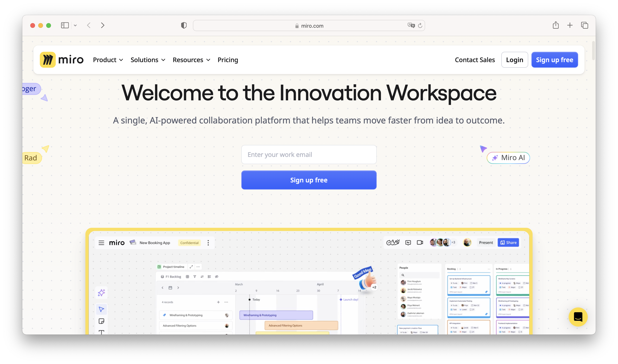Viewport: 618px width, 364px height.
Task: Click the large Sign up free button below email
Action: [x=309, y=180]
